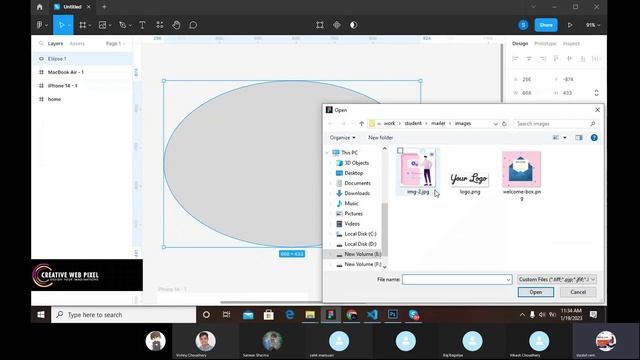Open the Custom Files type dropdown
Image resolution: width=640 pixels, height=360 pixels.
[x=556, y=279]
